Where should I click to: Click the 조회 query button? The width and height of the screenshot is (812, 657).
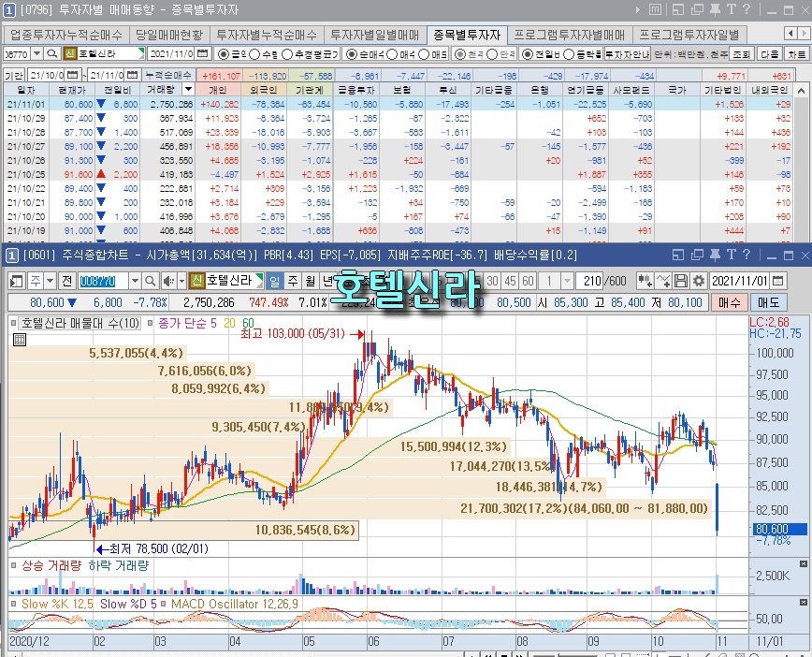(x=741, y=53)
